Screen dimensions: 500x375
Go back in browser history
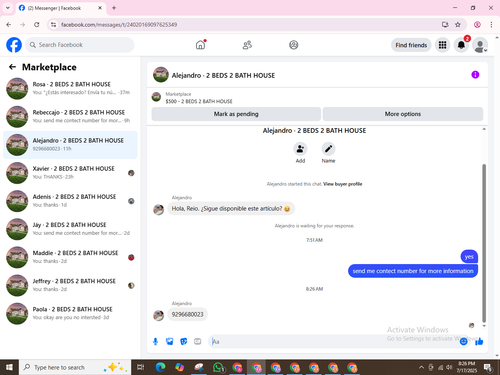(9, 25)
